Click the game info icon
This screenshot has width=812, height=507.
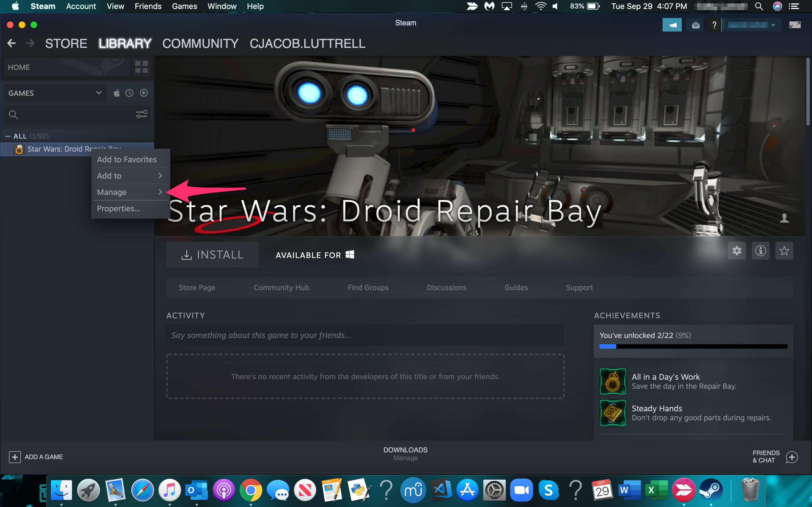760,251
